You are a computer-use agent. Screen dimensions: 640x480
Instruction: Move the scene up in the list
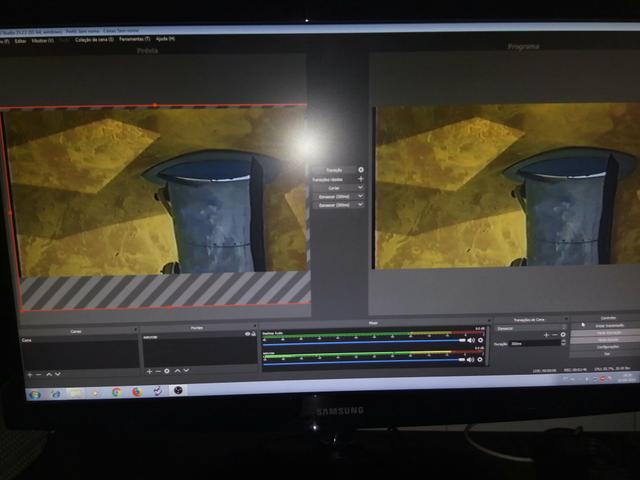coord(49,374)
